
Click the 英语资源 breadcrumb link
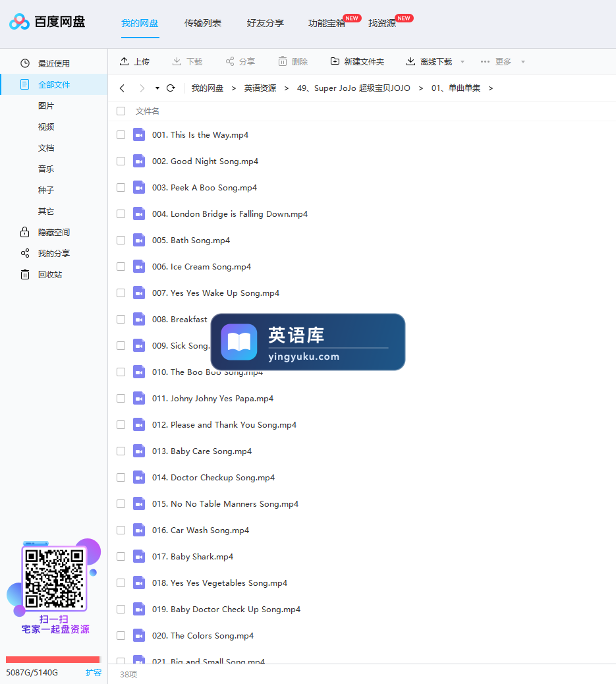(x=260, y=88)
